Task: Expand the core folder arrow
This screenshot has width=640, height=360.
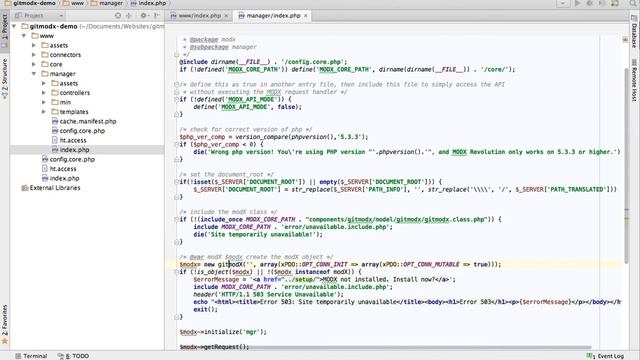Action: pos(34,64)
